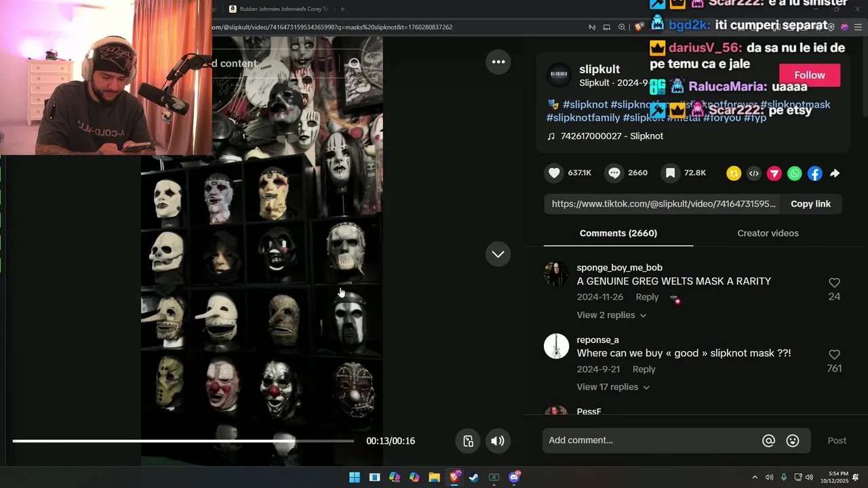Click video share URL field
Image resolution: width=868 pixels, height=488 pixels.
[x=663, y=204]
